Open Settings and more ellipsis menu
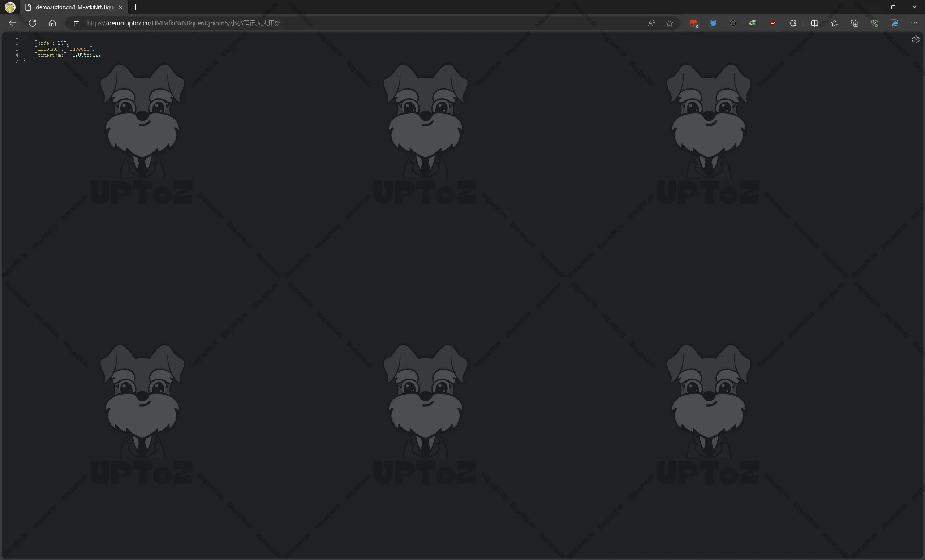Image resolution: width=925 pixels, height=560 pixels. [914, 23]
